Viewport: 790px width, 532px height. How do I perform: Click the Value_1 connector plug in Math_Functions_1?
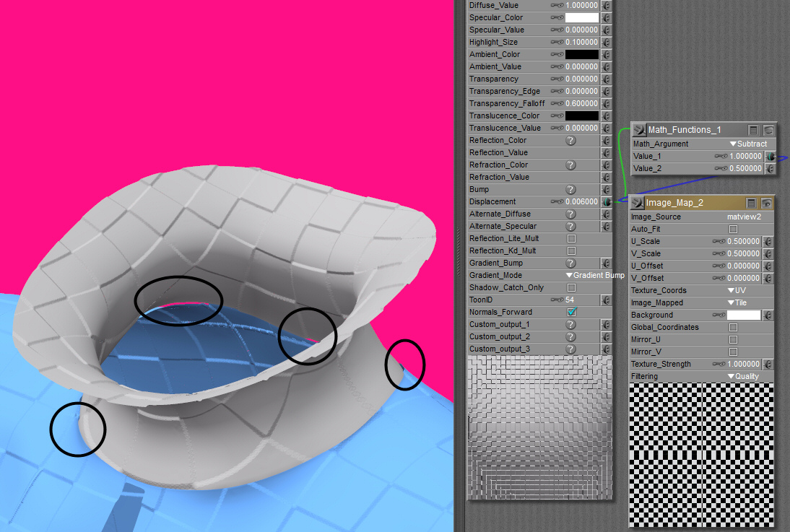point(771,156)
